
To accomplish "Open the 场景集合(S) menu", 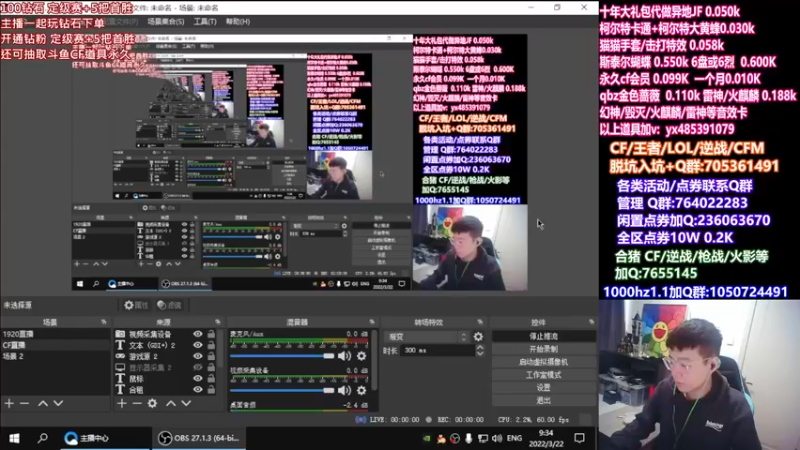I will pos(166,22).
